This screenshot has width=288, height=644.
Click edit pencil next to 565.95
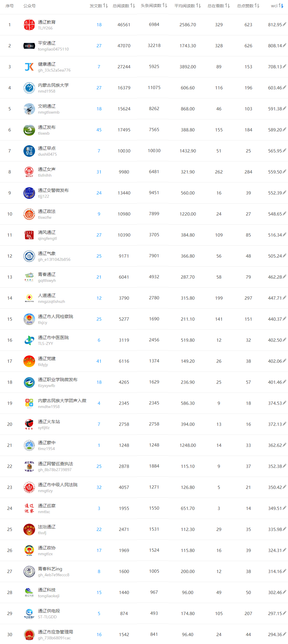coord(284,150)
